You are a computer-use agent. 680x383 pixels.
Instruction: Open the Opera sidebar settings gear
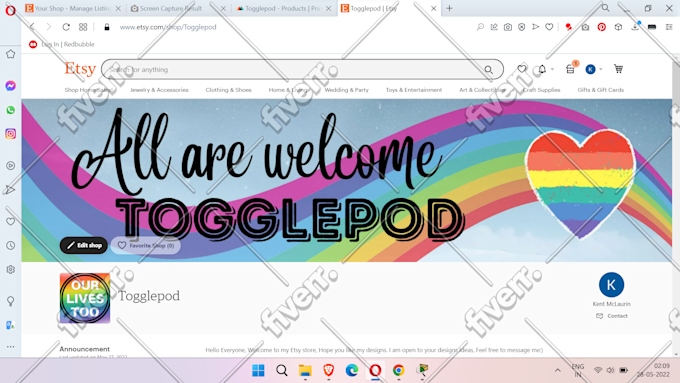pos(10,270)
